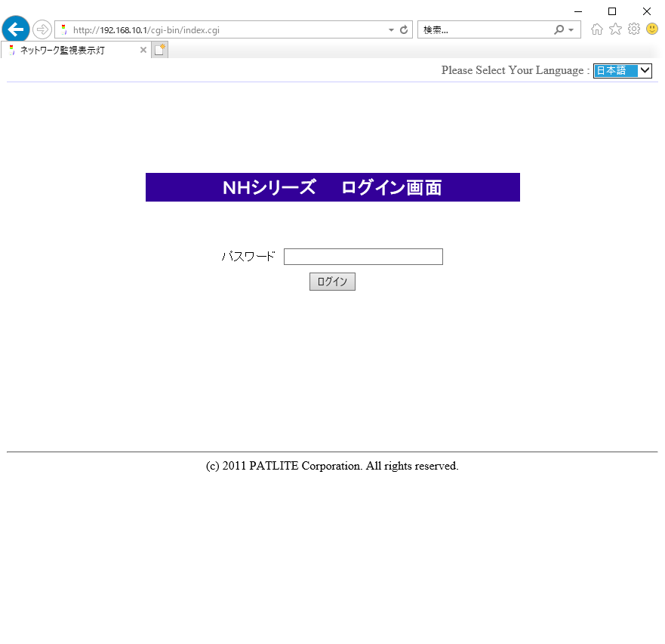This screenshot has height=644, width=665.
Task: Click into the パスワード input field
Action: [363, 257]
